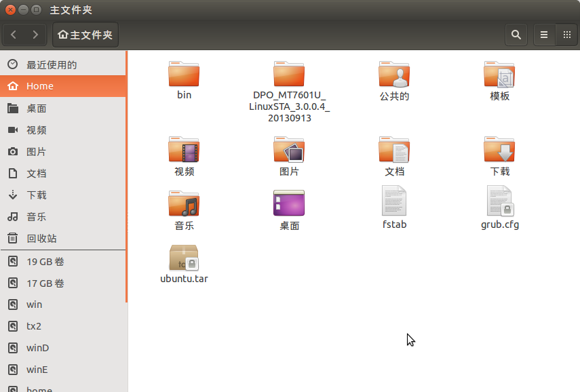This screenshot has width=580, height=392.
Task: Maximize the file manager window
Action: 36,9
